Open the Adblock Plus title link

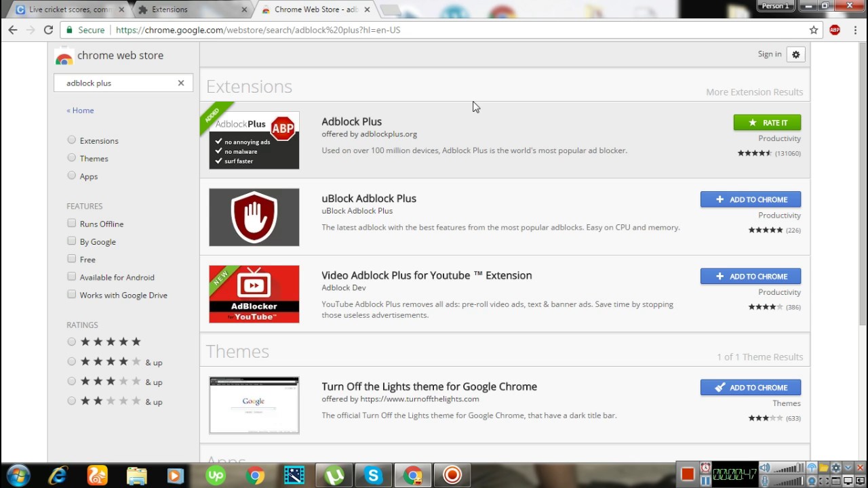pyautogui.click(x=351, y=122)
